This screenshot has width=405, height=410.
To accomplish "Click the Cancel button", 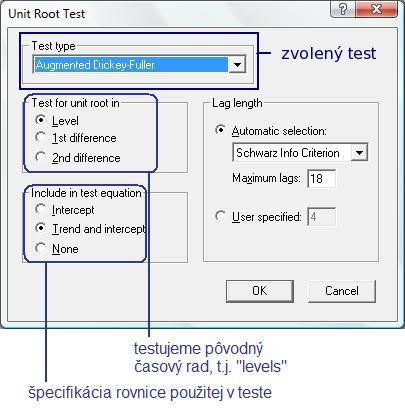I will coord(342,291).
